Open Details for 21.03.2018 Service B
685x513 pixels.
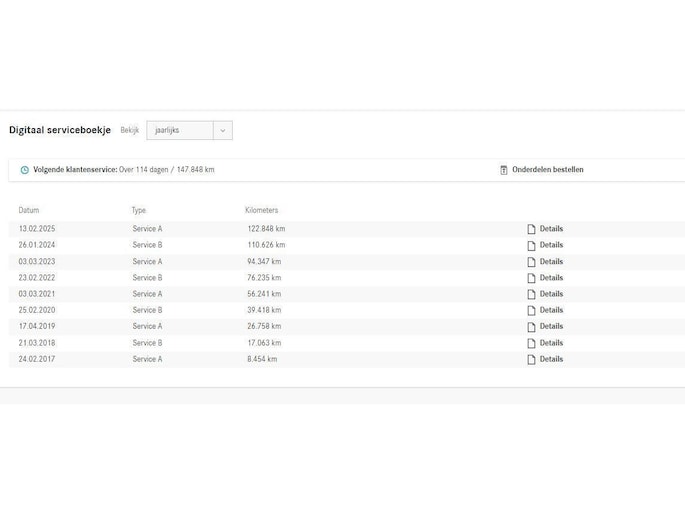(551, 343)
